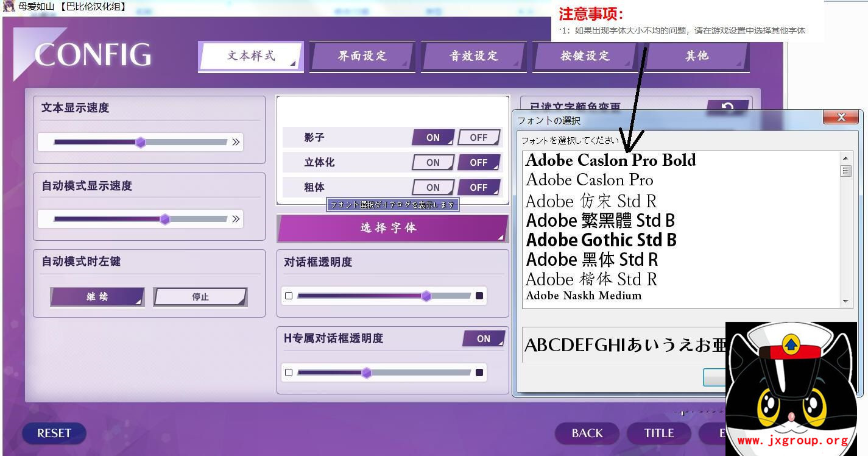The height and width of the screenshot is (456, 868).
Task: Click the fast-forward arrows on 文本显示速度 slider
Action: (x=236, y=142)
